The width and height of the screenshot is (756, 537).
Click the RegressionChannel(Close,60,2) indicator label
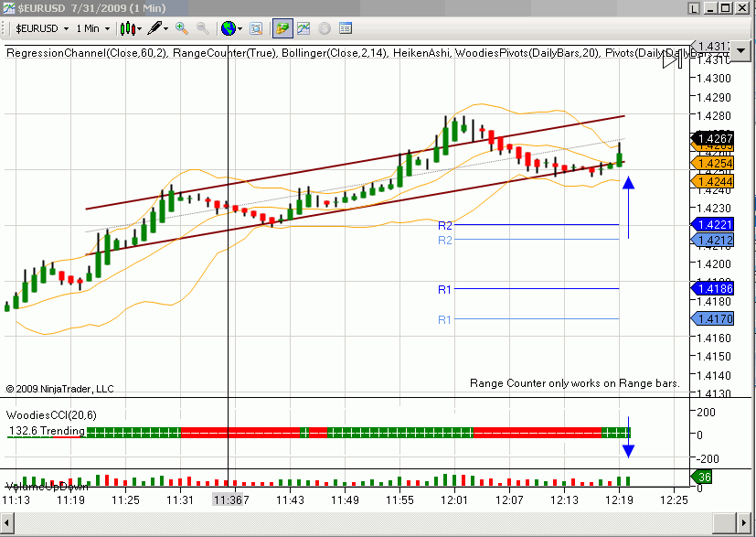[87, 53]
